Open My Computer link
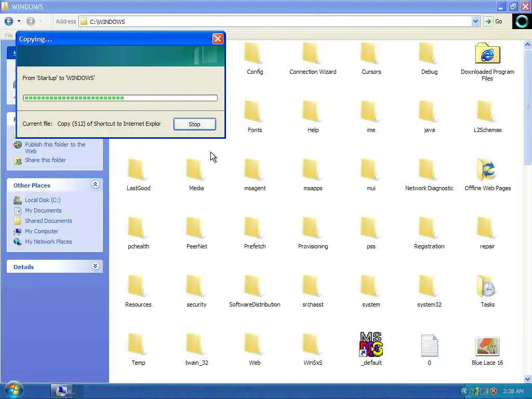 tap(42, 231)
